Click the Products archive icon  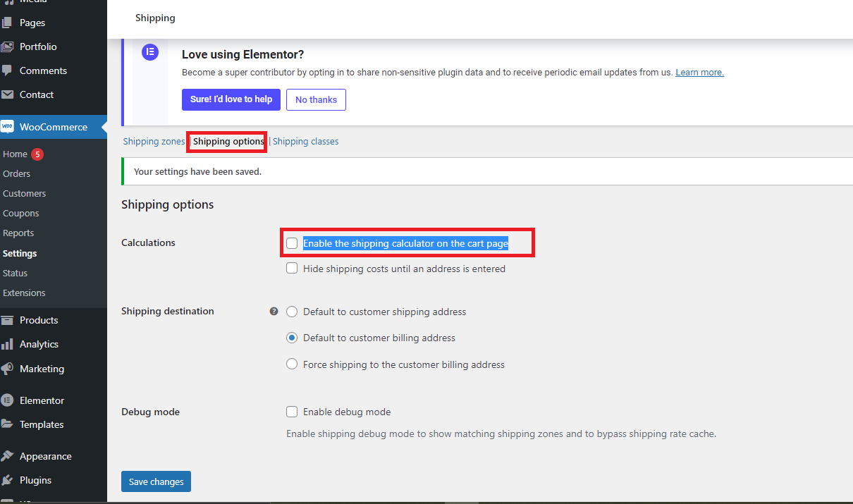coord(7,320)
